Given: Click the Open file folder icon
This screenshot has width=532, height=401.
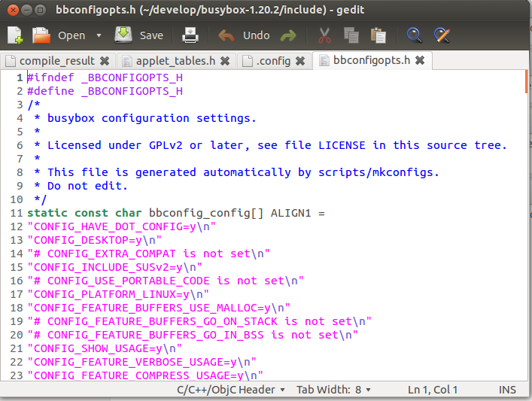Looking at the screenshot, I should click(x=41, y=35).
